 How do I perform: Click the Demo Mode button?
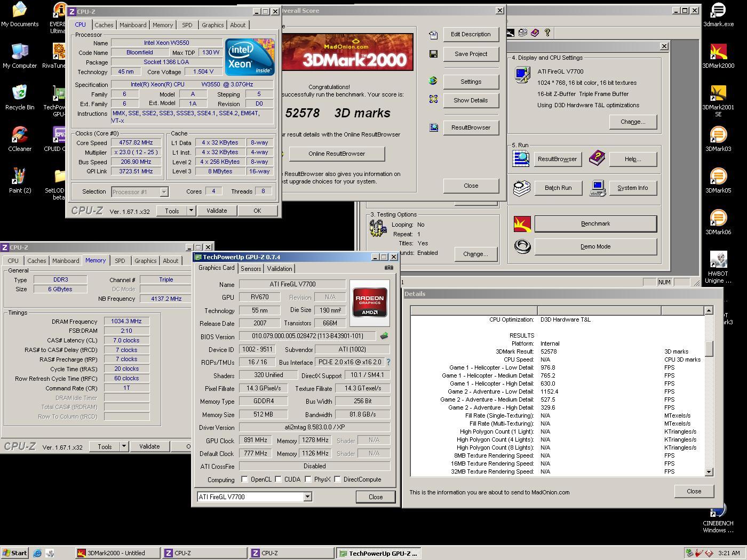tap(595, 247)
